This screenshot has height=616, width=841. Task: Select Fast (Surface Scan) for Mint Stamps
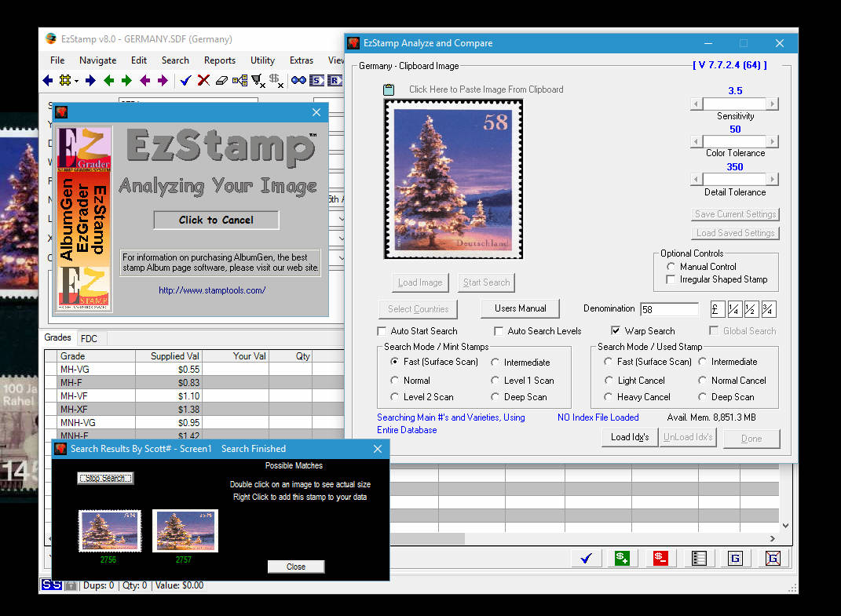pos(394,362)
